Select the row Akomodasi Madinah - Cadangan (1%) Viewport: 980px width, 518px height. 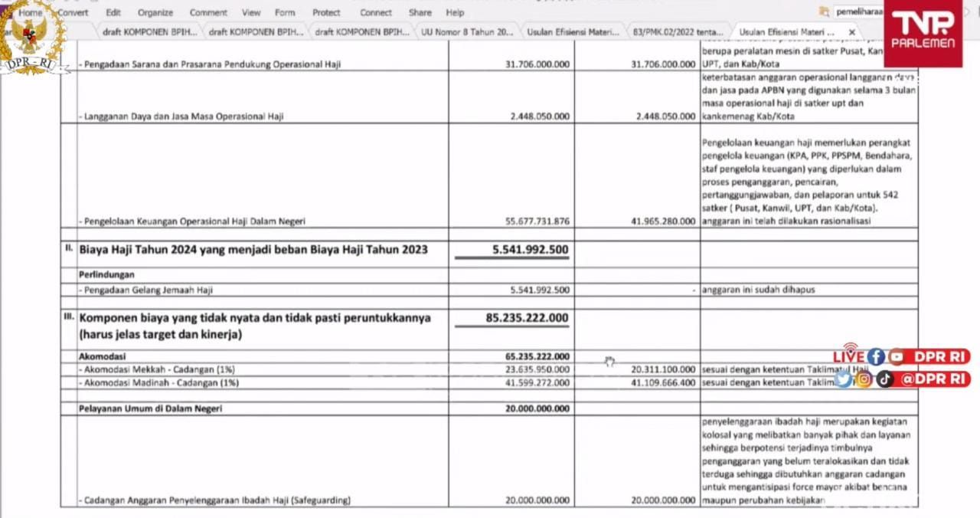158,382
